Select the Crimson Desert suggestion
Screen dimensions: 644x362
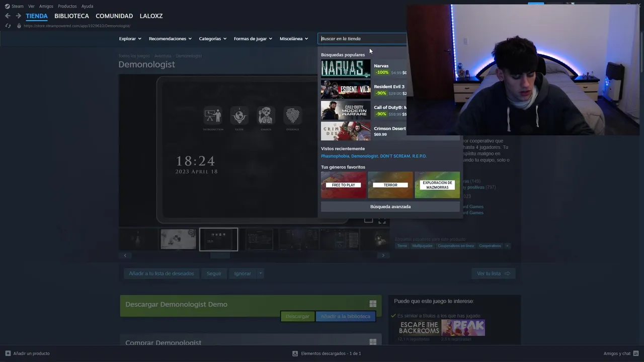tap(364, 131)
